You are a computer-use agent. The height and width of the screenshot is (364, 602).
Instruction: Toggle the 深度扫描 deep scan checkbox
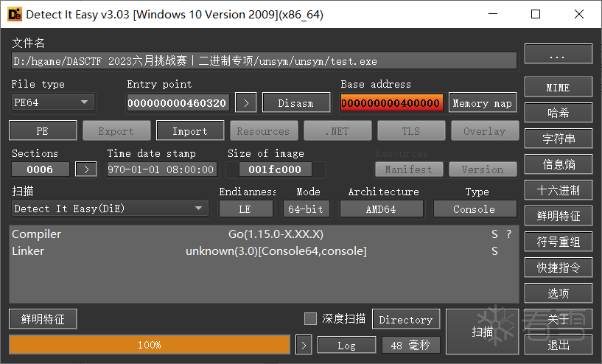pos(310,319)
